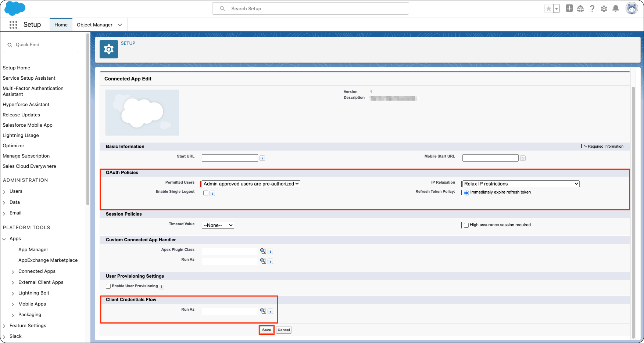Open lookup for Client Credentials Run As
Viewport: 644px width, 343px height.
(263, 311)
